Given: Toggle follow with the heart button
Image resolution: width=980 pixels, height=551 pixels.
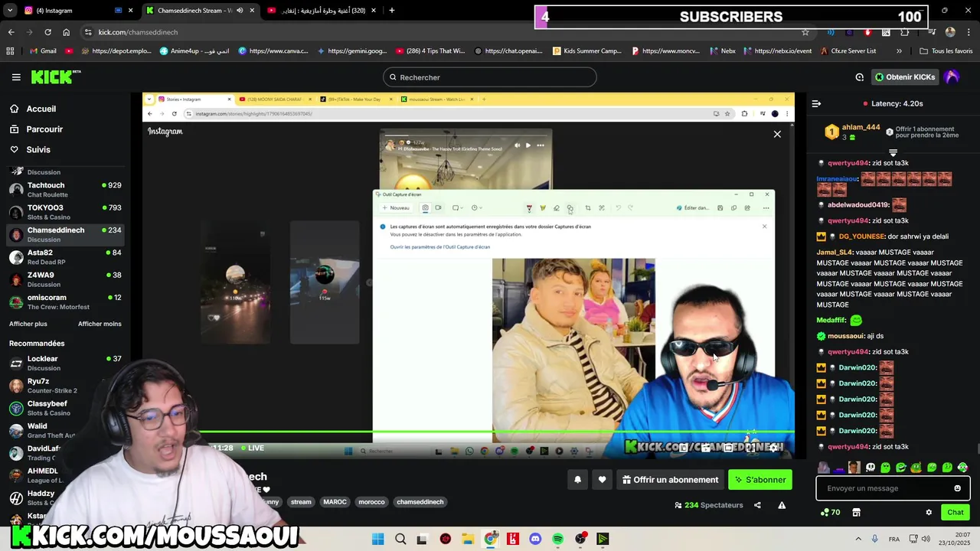Looking at the screenshot, I should coord(603,480).
